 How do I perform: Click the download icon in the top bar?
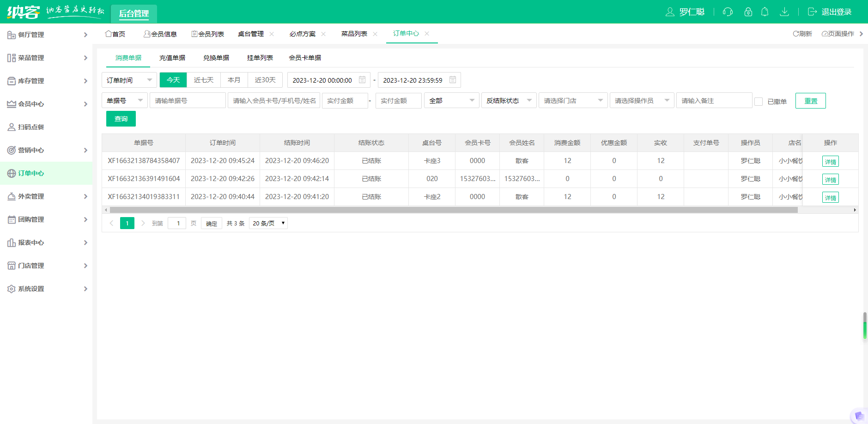tap(784, 12)
